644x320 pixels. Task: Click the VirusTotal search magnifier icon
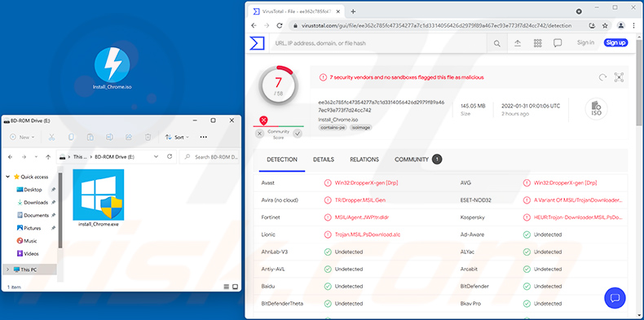[x=497, y=43]
